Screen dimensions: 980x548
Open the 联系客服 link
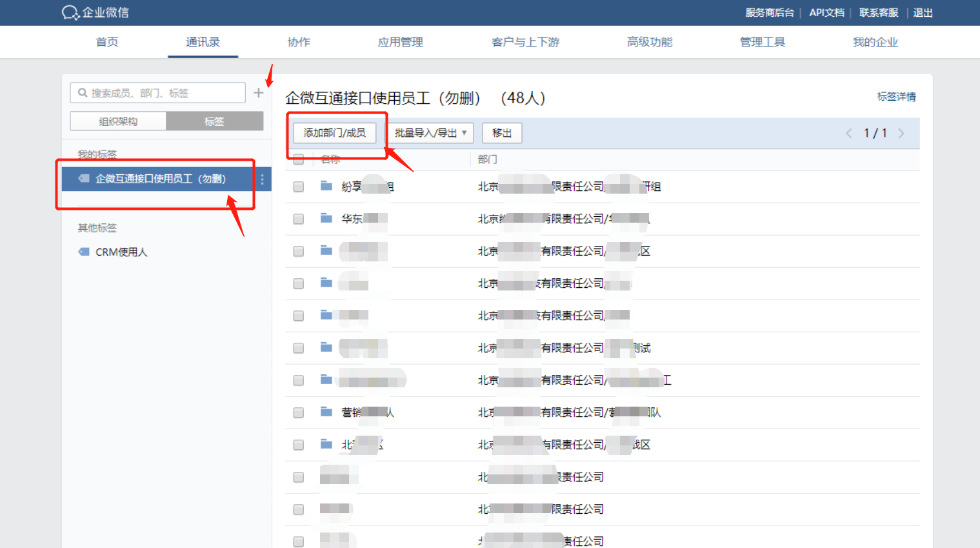tap(878, 13)
